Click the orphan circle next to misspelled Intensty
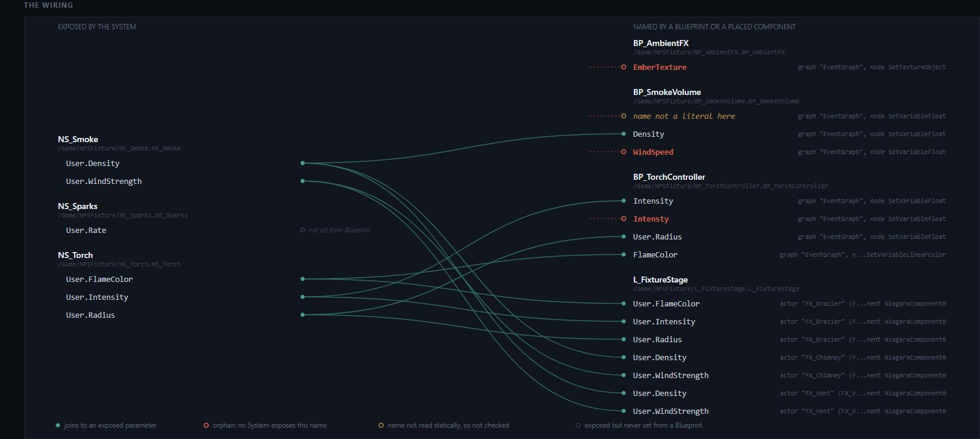Screen dimensions: 980x439 624,219
